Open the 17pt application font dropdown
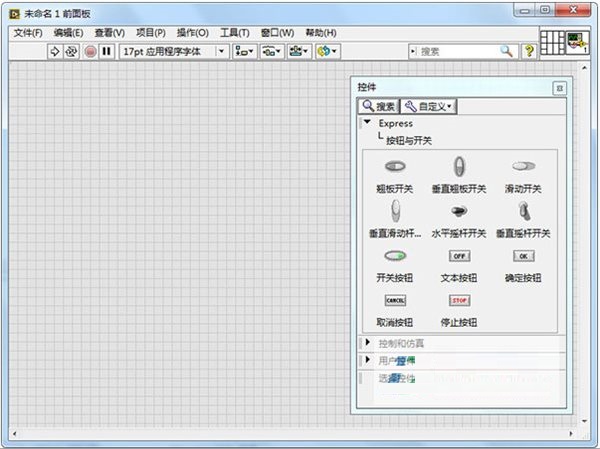This screenshot has height=449, width=600. (x=174, y=51)
